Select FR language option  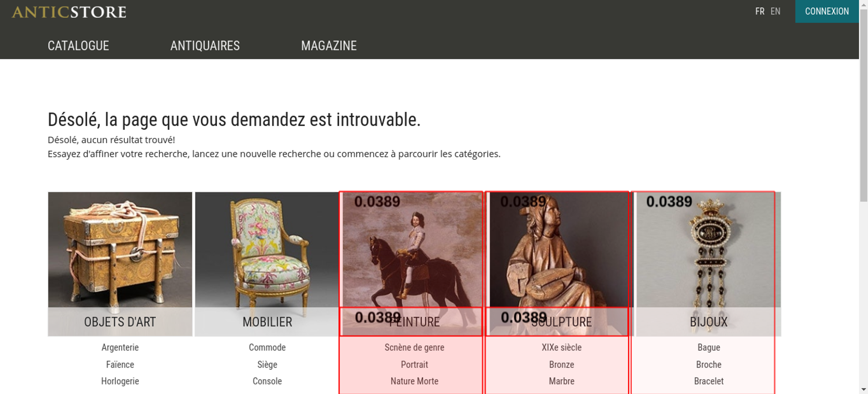pyautogui.click(x=759, y=11)
